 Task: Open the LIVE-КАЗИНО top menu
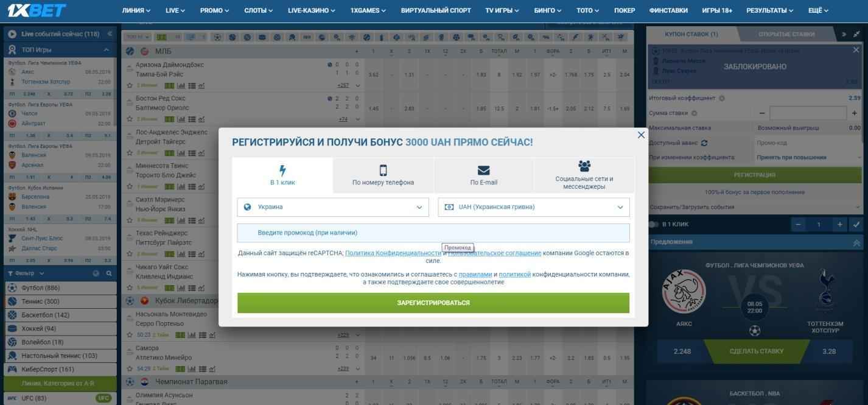pyautogui.click(x=312, y=10)
